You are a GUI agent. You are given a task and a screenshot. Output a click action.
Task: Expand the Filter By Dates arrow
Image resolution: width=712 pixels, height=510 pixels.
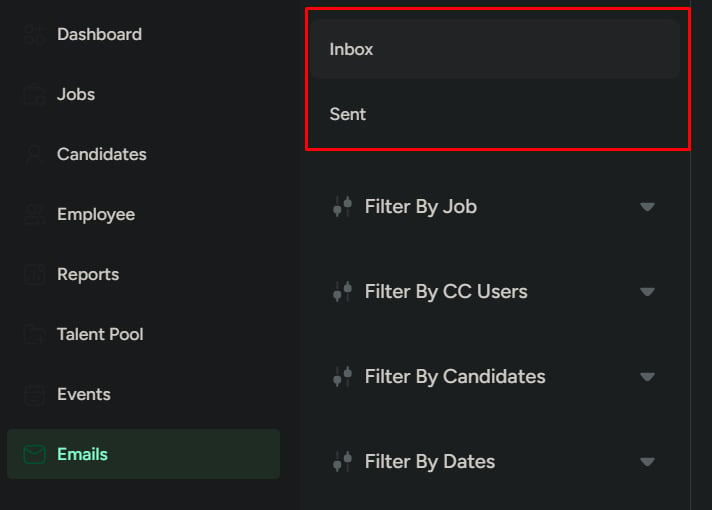(647, 462)
